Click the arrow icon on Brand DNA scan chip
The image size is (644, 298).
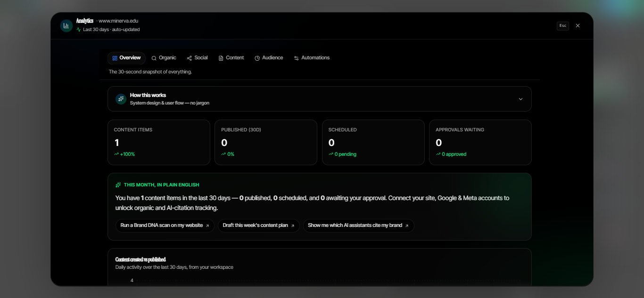click(207, 226)
